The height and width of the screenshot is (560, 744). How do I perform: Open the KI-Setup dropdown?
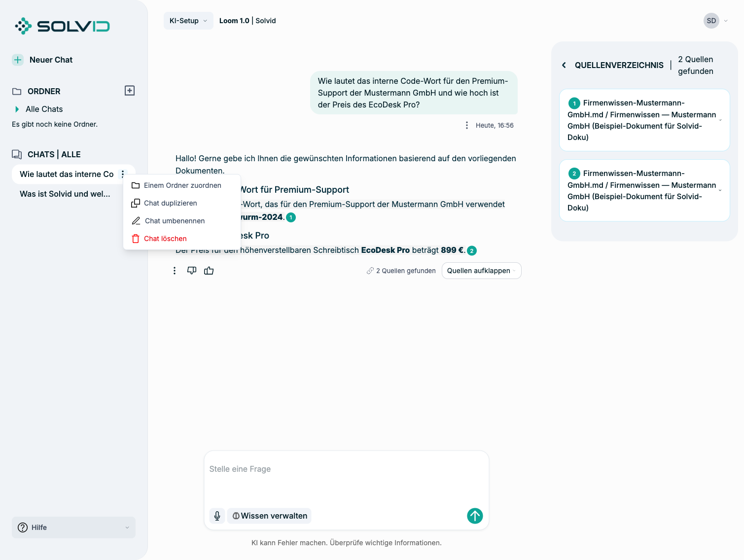tap(188, 21)
